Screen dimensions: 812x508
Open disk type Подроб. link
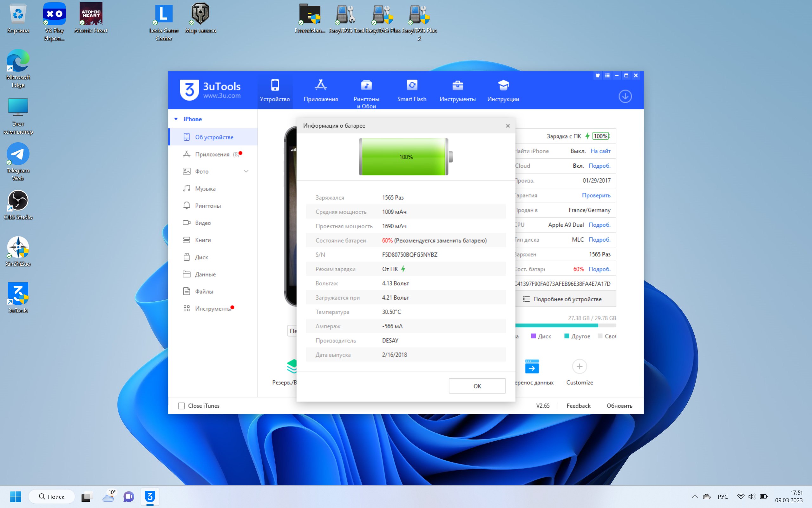click(599, 239)
